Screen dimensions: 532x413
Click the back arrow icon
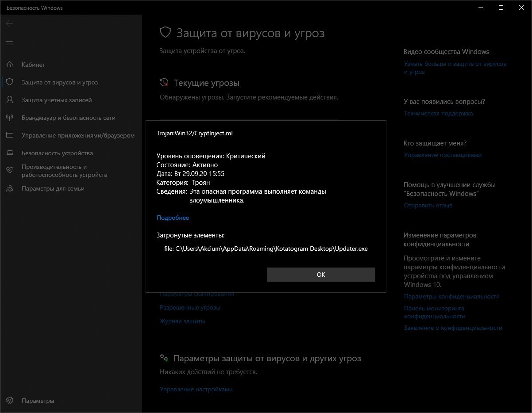[x=9, y=23]
